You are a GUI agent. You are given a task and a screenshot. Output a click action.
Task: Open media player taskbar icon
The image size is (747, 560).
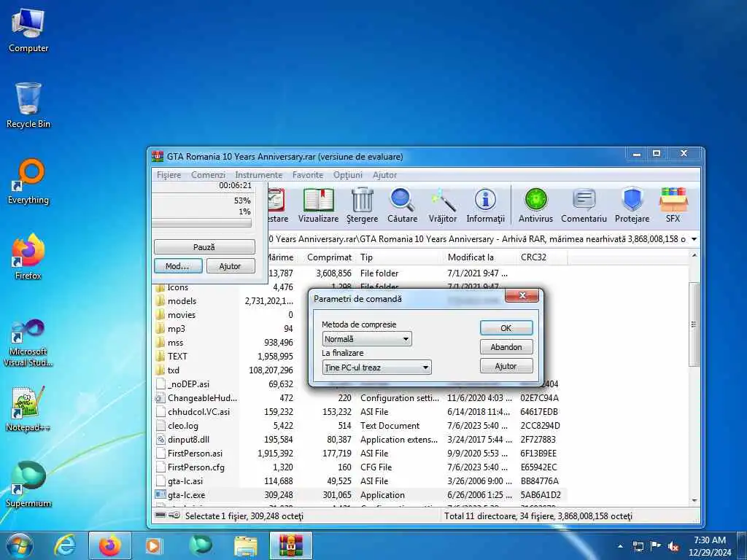(153, 545)
